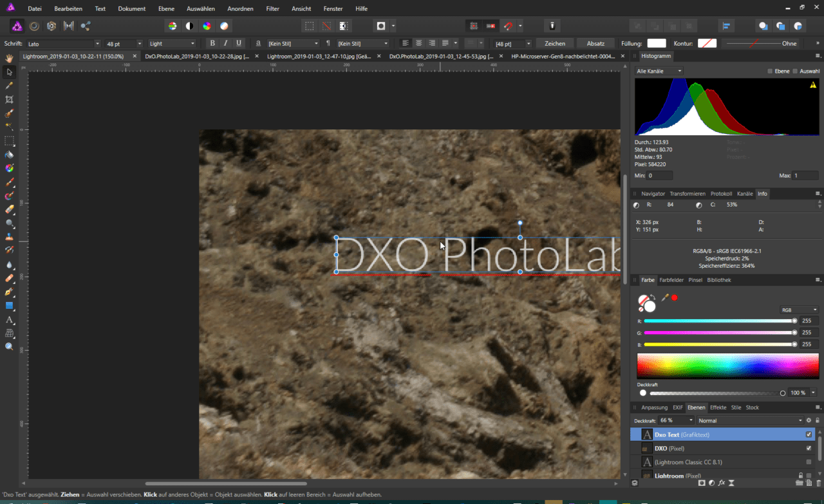The height and width of the screenshot is (504, 824).
Task: Click the Zeichen button
Action: click(554, 44)
